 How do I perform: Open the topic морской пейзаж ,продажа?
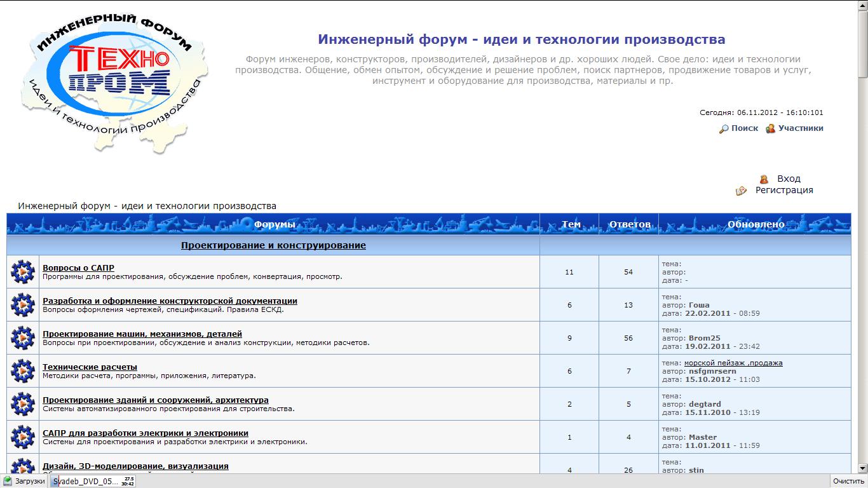[733, 363]
